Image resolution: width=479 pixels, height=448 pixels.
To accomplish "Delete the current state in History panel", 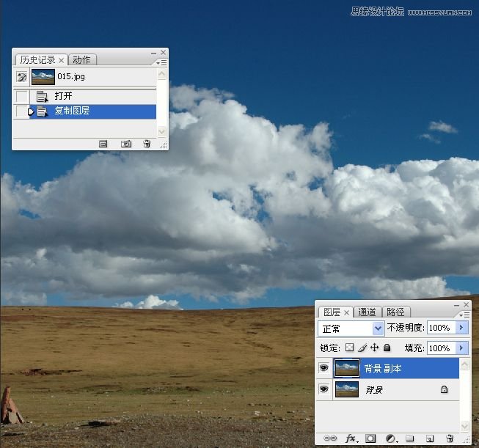I will click(x=147, y=144).
